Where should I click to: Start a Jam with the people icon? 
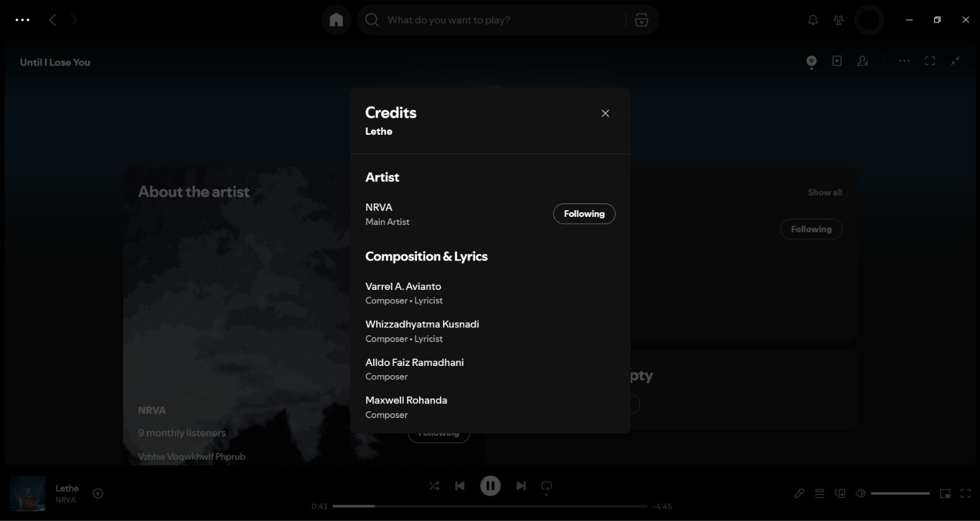click(863, 61)
